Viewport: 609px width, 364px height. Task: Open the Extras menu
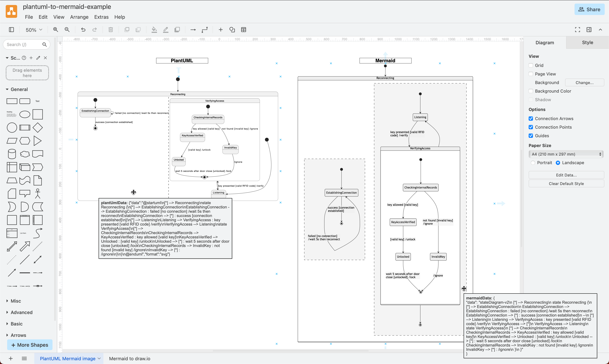coord(101,17)
